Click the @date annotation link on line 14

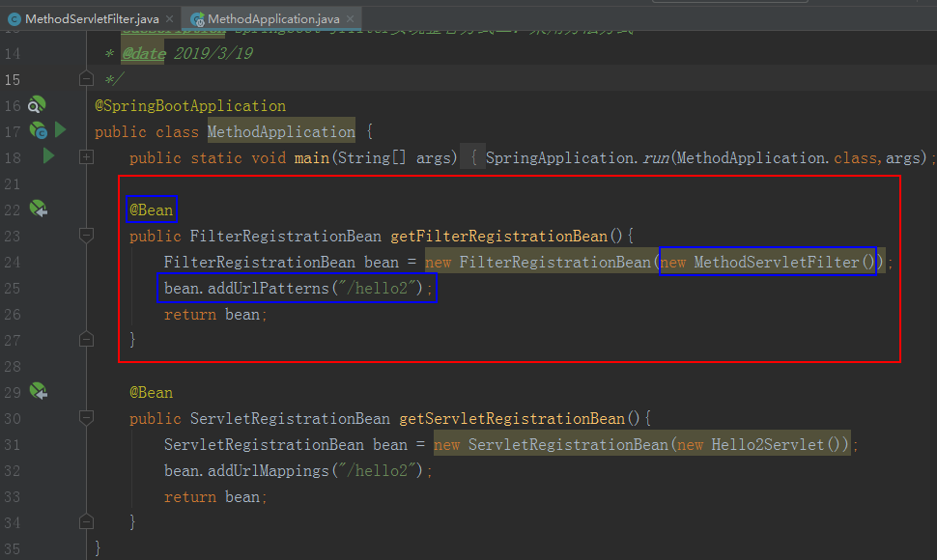pos(142,52)
